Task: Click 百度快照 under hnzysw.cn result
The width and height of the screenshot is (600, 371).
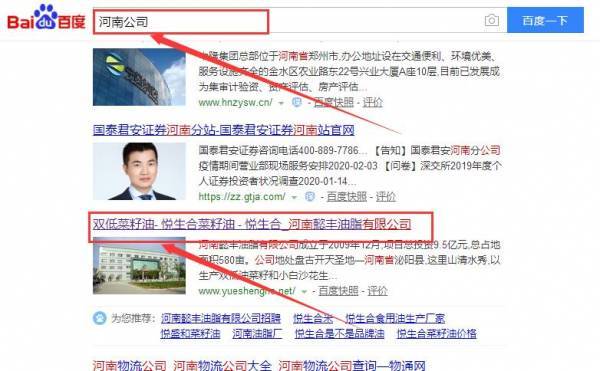Action: (x=334, y=103)
